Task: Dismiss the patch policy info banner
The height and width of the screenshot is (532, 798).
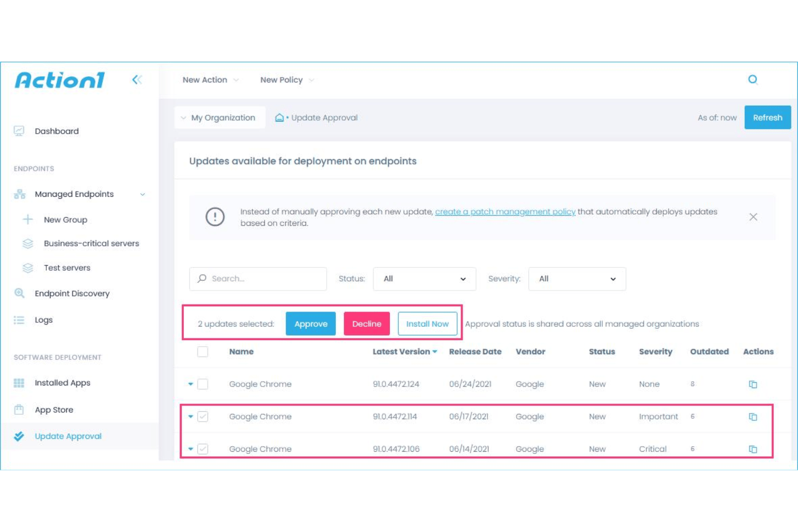Action: pos(753,217)
